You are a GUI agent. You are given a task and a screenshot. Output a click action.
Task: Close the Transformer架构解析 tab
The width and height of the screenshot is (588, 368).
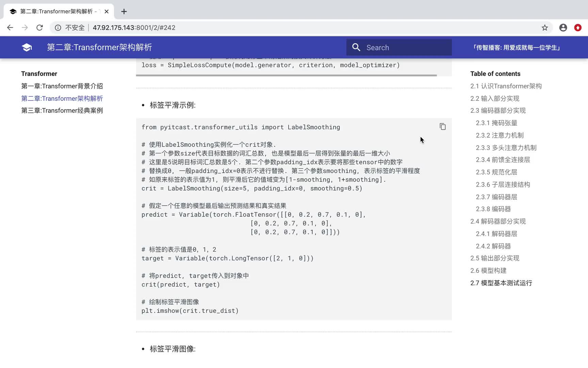[x=107, y=12]
